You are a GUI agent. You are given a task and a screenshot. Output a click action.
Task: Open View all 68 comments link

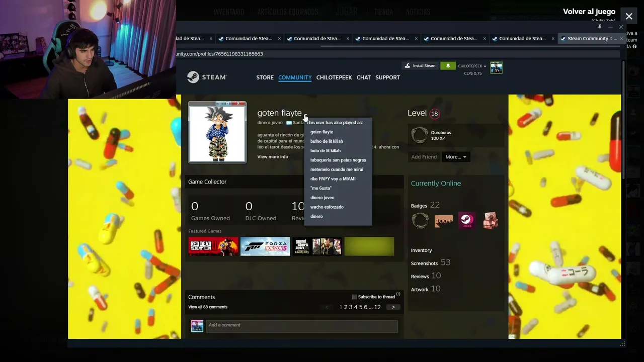[x=208, y=307]
